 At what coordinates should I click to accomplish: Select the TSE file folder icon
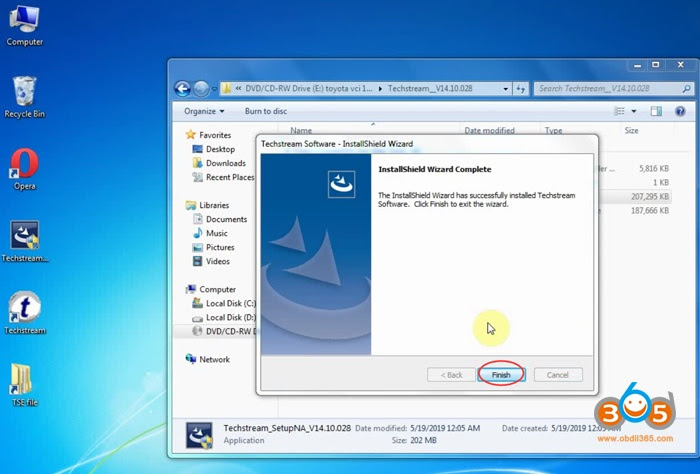[25, 385]
